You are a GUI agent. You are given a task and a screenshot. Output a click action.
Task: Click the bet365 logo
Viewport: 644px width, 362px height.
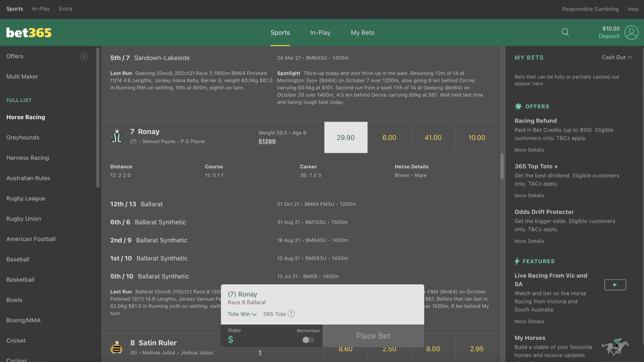pyautogui.click(x=29, y=33)
